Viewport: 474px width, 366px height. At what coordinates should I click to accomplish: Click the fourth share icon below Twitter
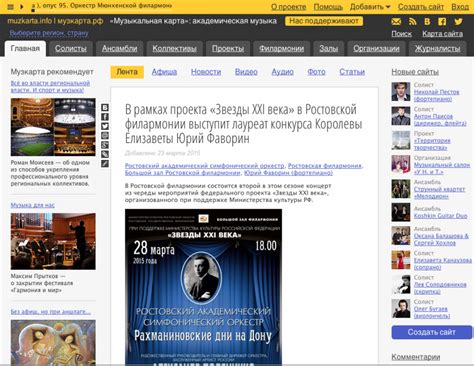pos(105,135)
